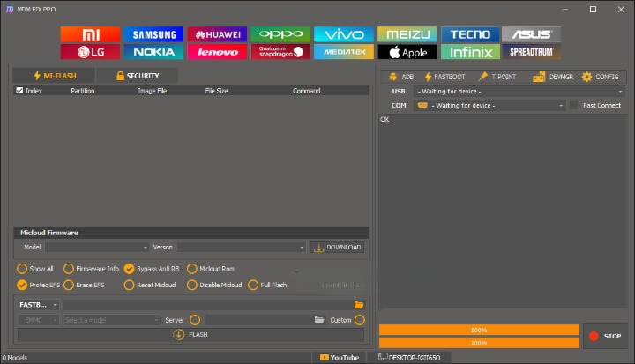The image size is (635, 364).
Task: Turn on the Full Flash option
Action: [253, 285]
